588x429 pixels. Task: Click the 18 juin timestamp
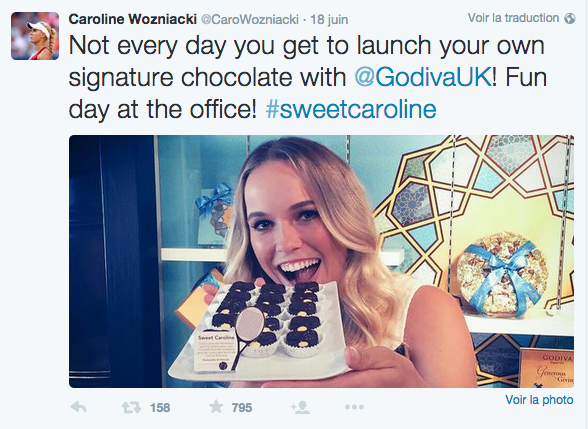pos(329,20)
